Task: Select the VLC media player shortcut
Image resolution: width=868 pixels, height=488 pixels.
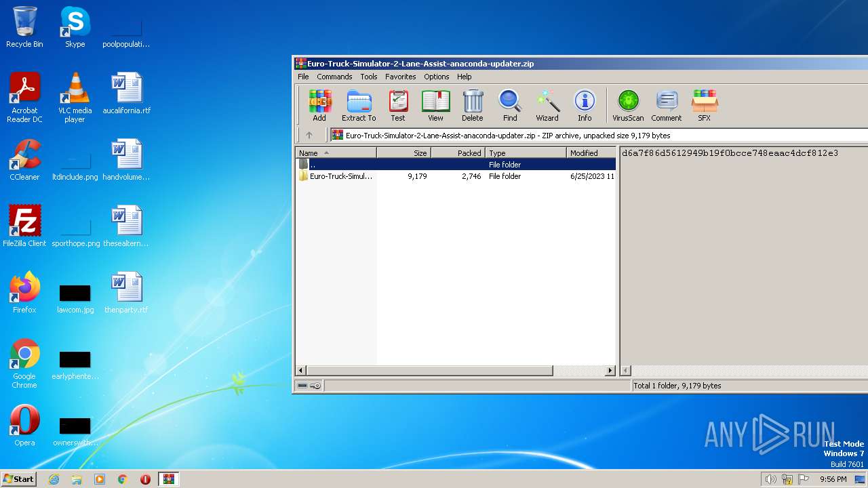Action: 75,98
